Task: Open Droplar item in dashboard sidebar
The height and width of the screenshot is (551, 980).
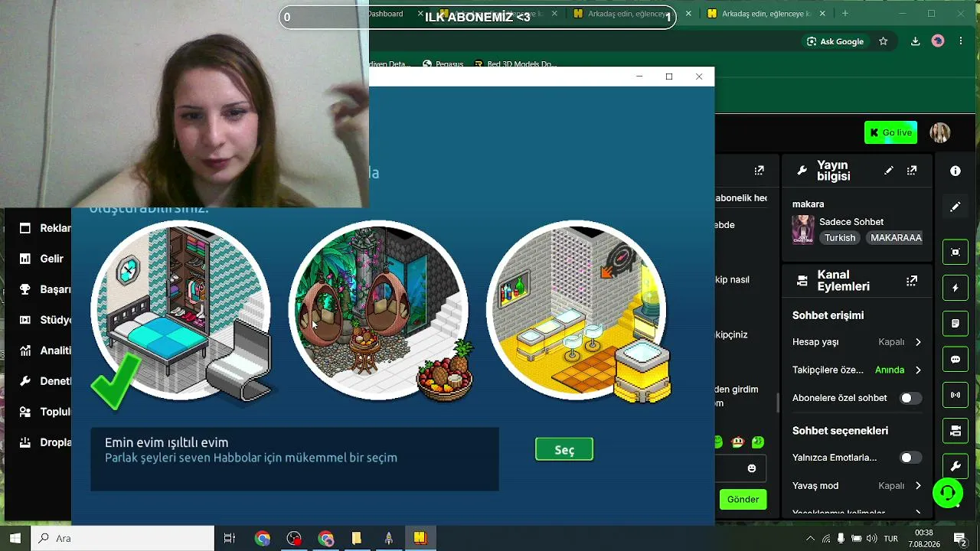Action: tap(44, 442)
